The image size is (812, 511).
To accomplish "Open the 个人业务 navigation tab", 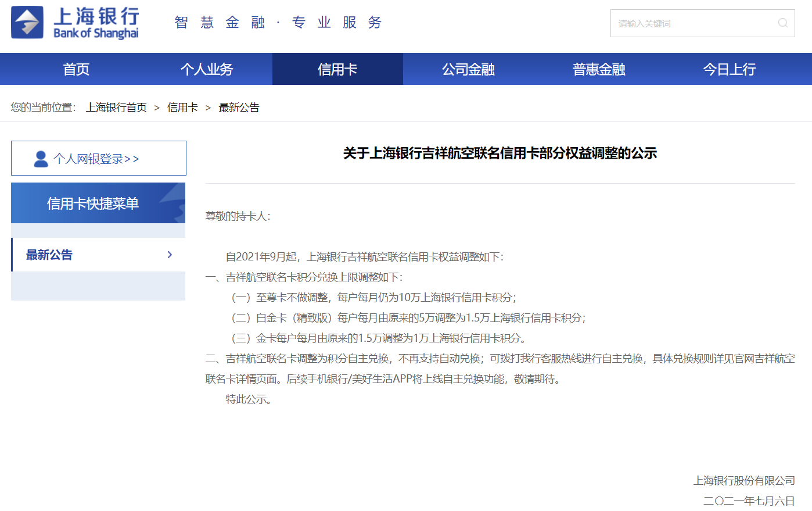I will 207,69.
